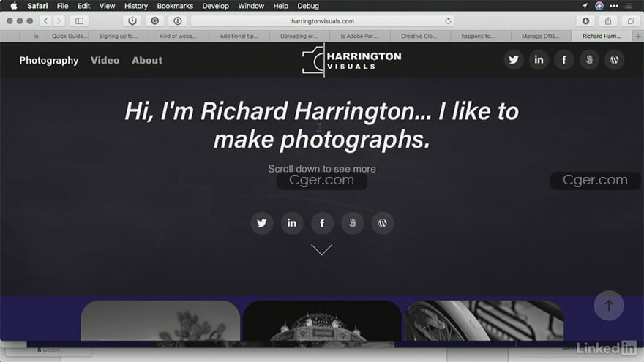Toggle the Safari sidebar button
Viewport: 644px width, 362px height.
[x=79, y=21]
